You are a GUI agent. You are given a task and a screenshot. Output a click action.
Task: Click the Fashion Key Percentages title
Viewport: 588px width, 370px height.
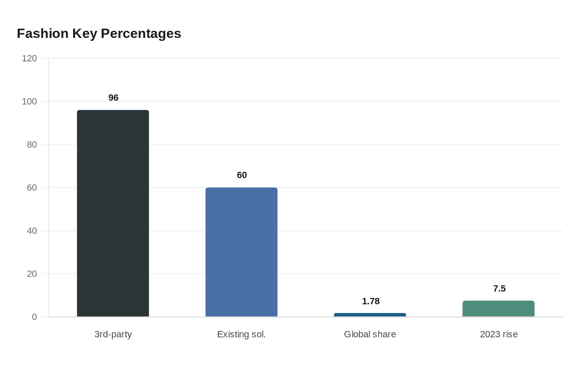pyautogui.click(x=99, y=33)
